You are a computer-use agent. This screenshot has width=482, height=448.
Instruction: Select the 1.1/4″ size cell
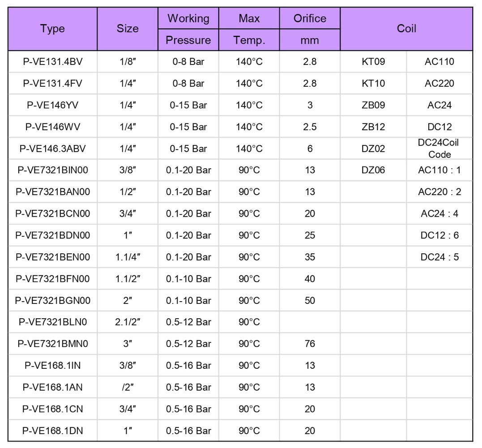(x=128, y=257)
